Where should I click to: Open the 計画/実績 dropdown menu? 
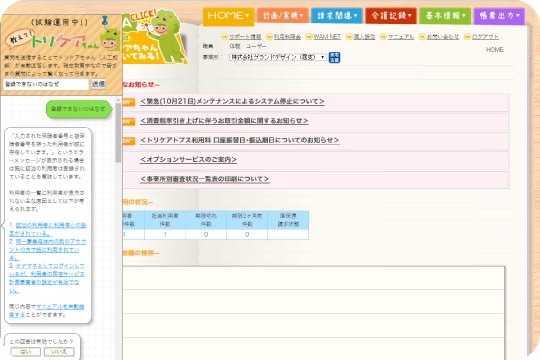pos(283,16)
